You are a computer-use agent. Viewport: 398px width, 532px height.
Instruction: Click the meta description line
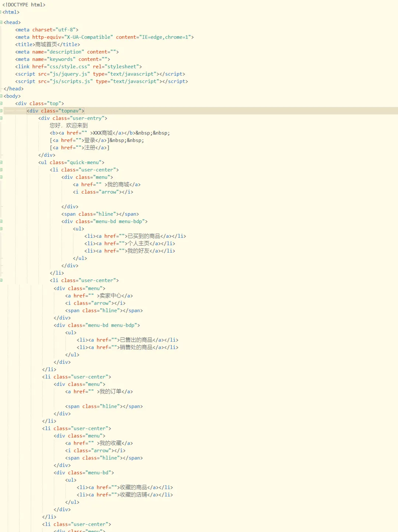click(x=67, y=52)
